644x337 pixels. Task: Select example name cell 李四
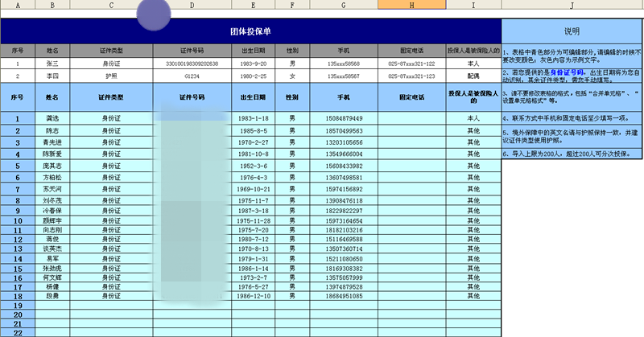tap(52, 76)
